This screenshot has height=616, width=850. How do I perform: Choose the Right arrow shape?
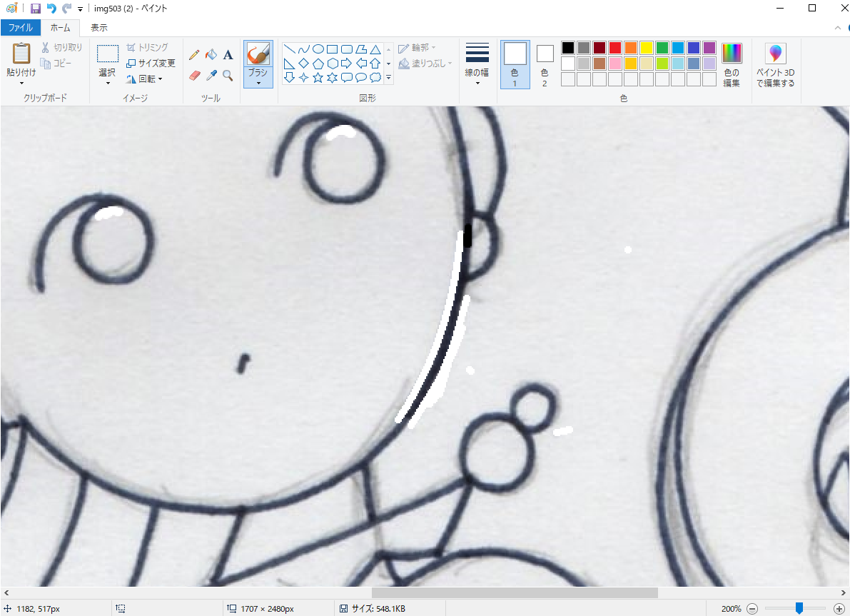click(346, 64)
